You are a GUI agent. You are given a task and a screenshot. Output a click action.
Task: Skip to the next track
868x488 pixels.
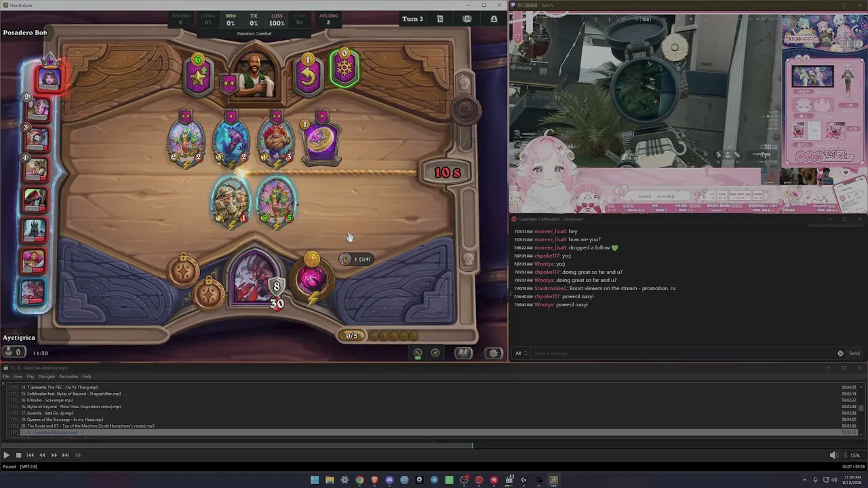(x=66, y=455)
